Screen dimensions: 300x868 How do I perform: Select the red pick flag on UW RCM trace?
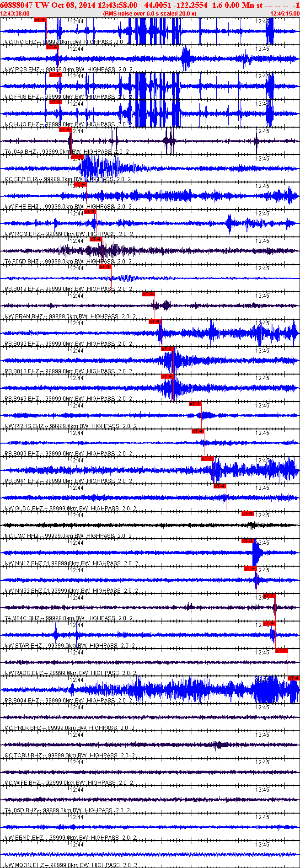[x=90, y=212]
